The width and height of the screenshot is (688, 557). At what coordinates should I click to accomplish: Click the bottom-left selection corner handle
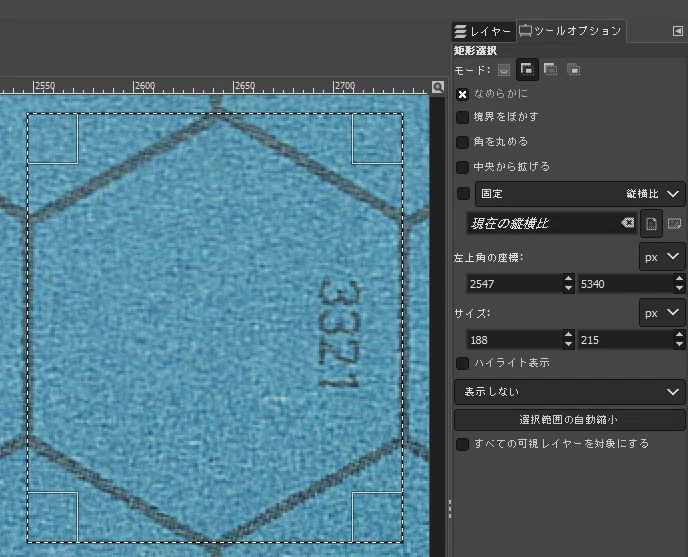[x=53, y=517]
